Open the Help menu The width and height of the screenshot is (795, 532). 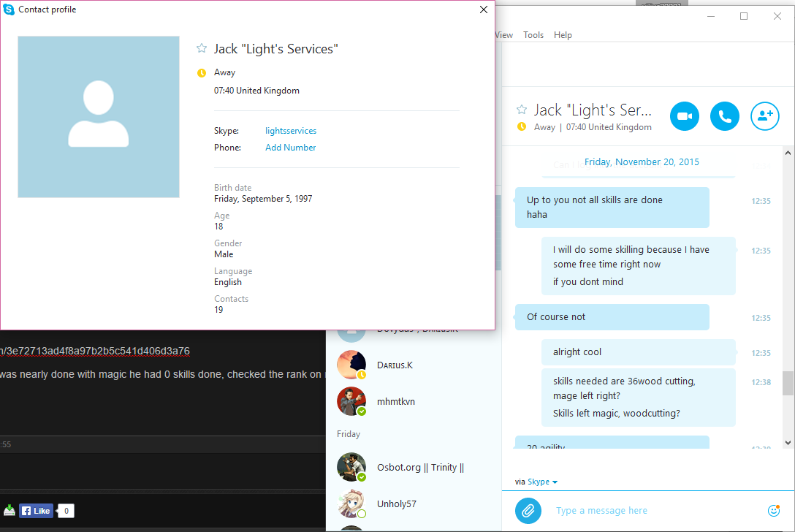pos(563,35)
